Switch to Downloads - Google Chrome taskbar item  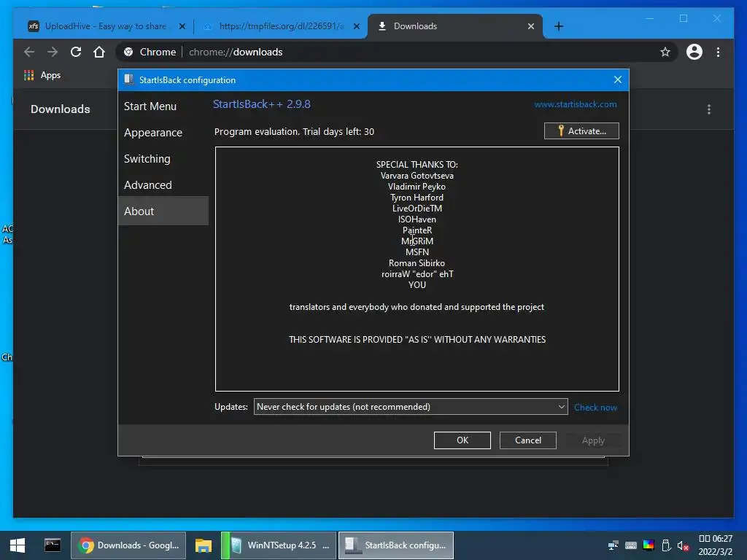(x=128, y=545)
